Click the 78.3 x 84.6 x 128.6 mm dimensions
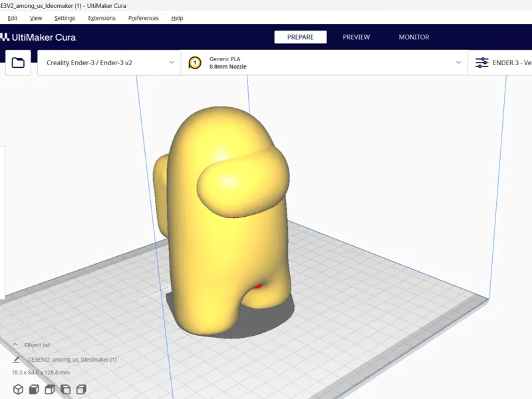Viewport: 532px width, 399px height. [41, 372]
